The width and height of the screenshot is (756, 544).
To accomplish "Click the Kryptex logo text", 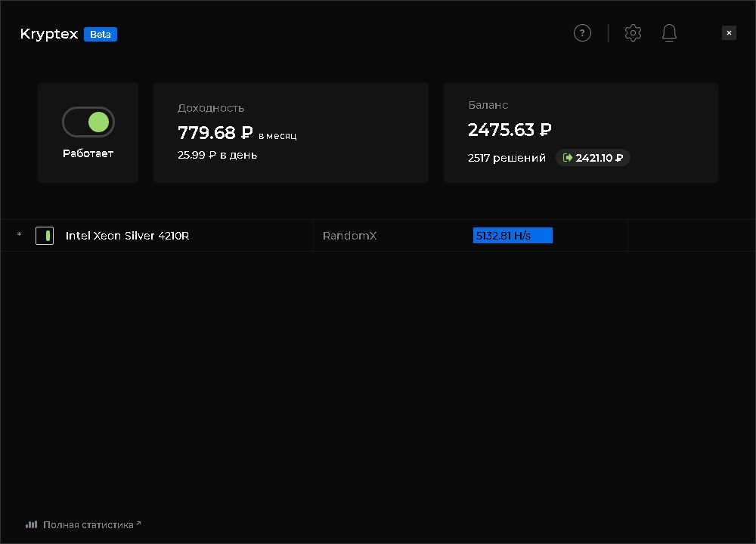I will pos(49,34).
